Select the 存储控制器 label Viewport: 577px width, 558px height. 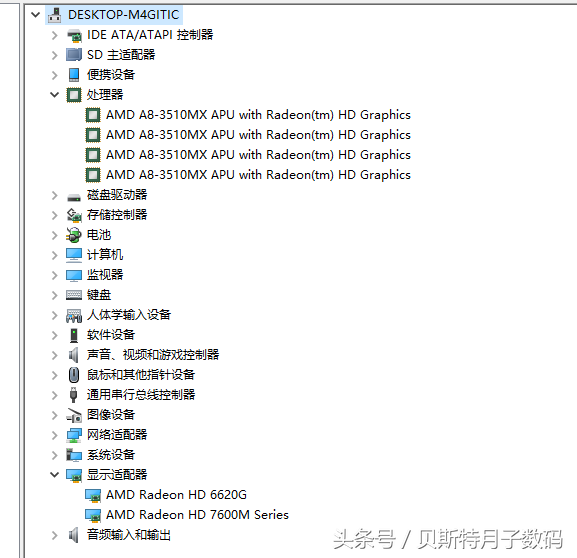(x=117, y=215)
